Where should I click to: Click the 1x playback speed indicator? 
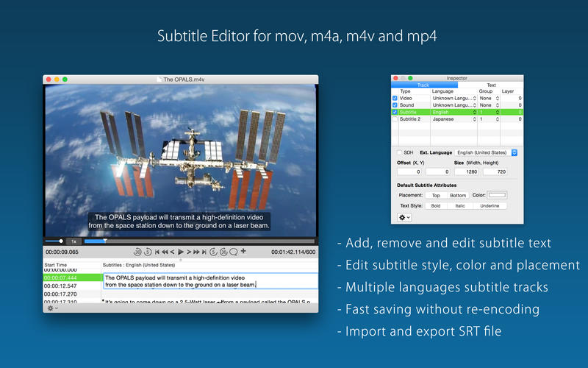(x=74, y=241)
